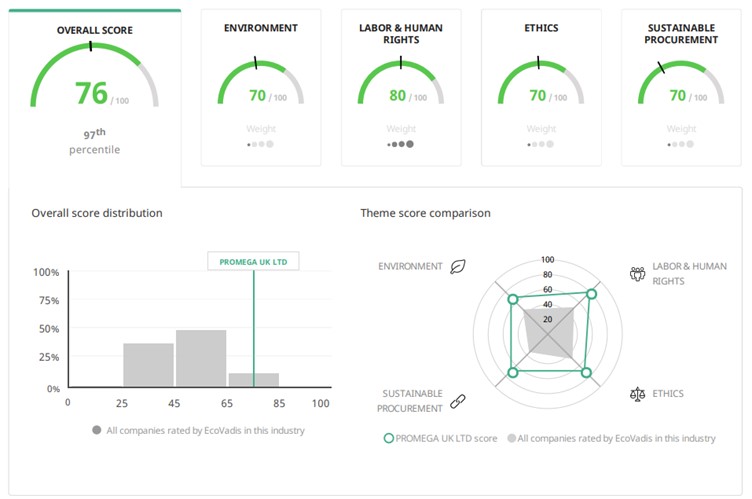
Task: Click the Labor & Human Rights 80 gauge
Action: click(401, 82)
